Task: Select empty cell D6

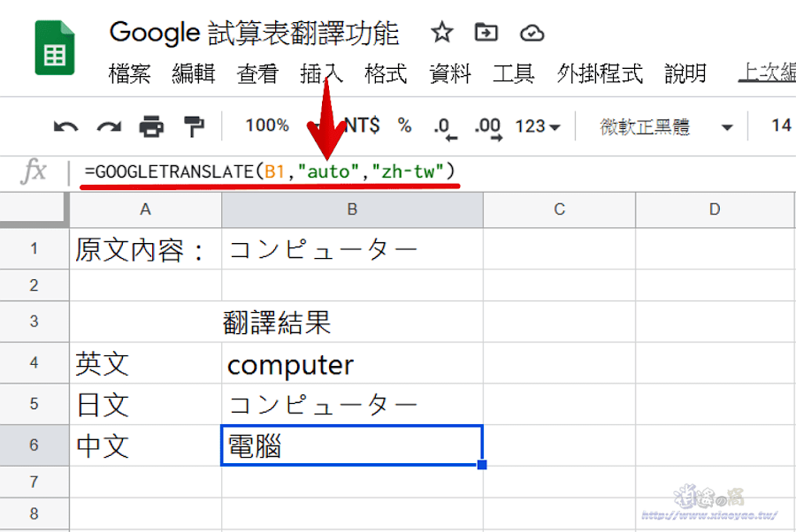Action: point(716,445)
